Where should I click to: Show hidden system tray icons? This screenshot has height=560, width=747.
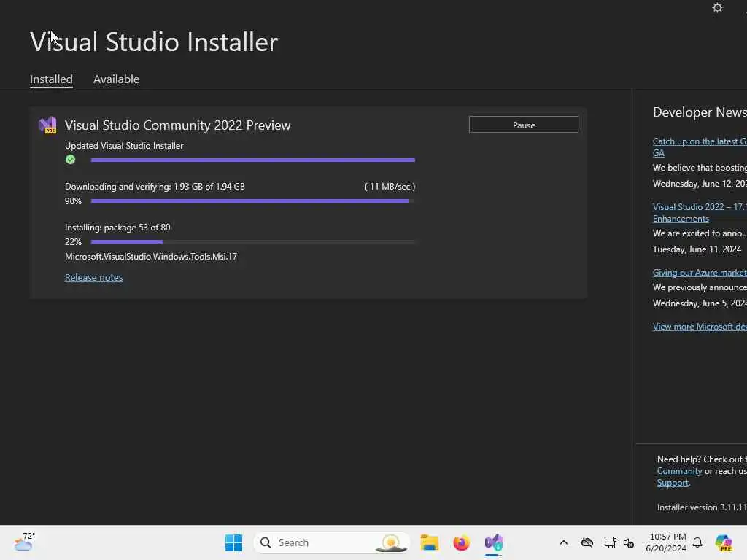pos(564,542)
